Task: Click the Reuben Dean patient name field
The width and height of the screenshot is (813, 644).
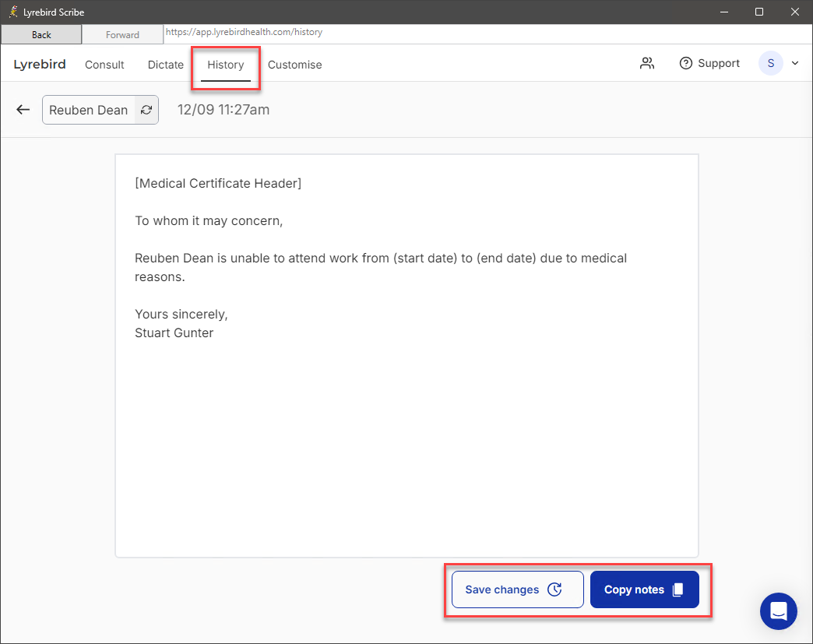Action: 89,110
